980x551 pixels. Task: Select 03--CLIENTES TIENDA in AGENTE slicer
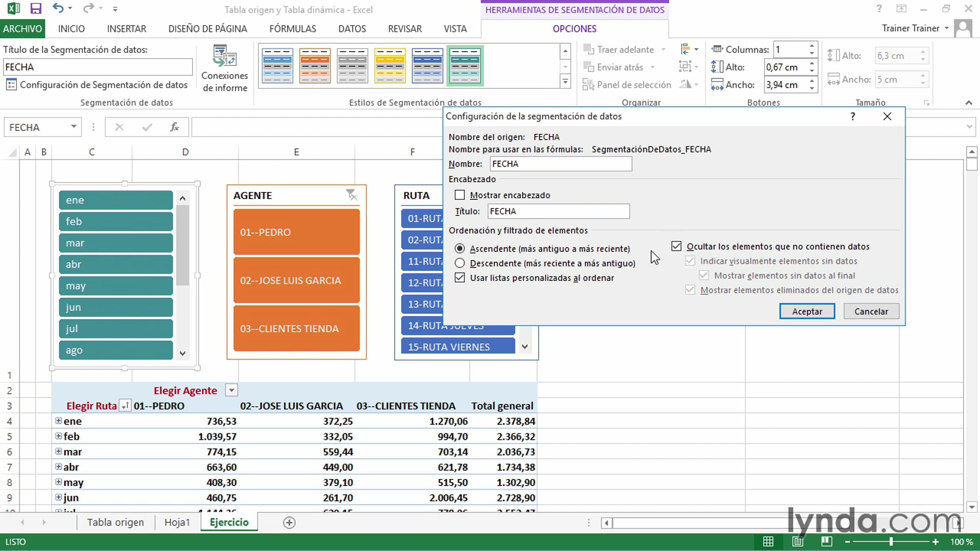coord(296,329)
